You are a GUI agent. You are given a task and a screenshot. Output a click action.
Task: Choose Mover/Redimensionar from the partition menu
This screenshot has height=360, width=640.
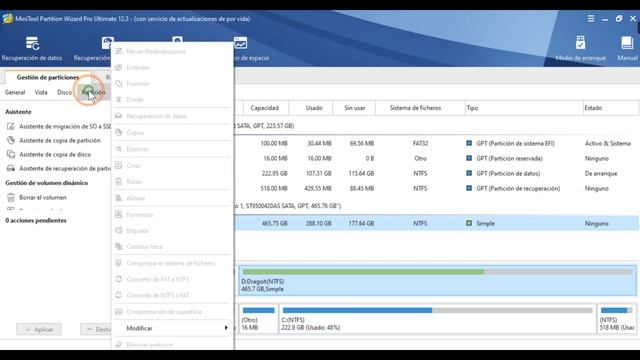tap(172, 51)
